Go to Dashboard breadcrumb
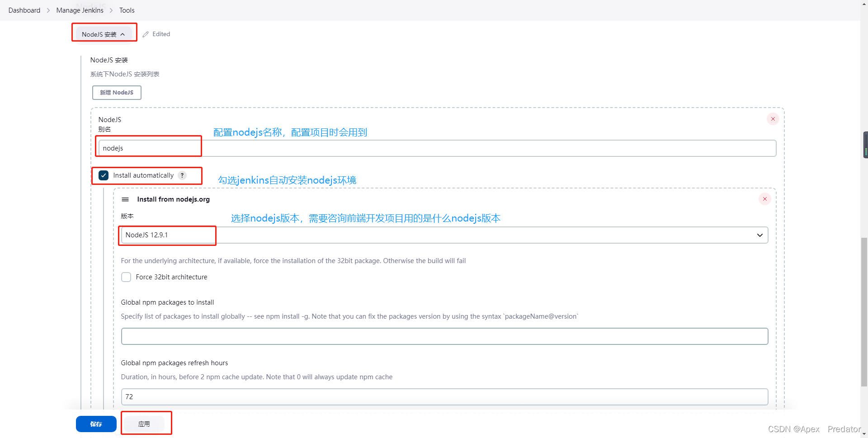This screenshot has height=438, width=868. (24, 10)
